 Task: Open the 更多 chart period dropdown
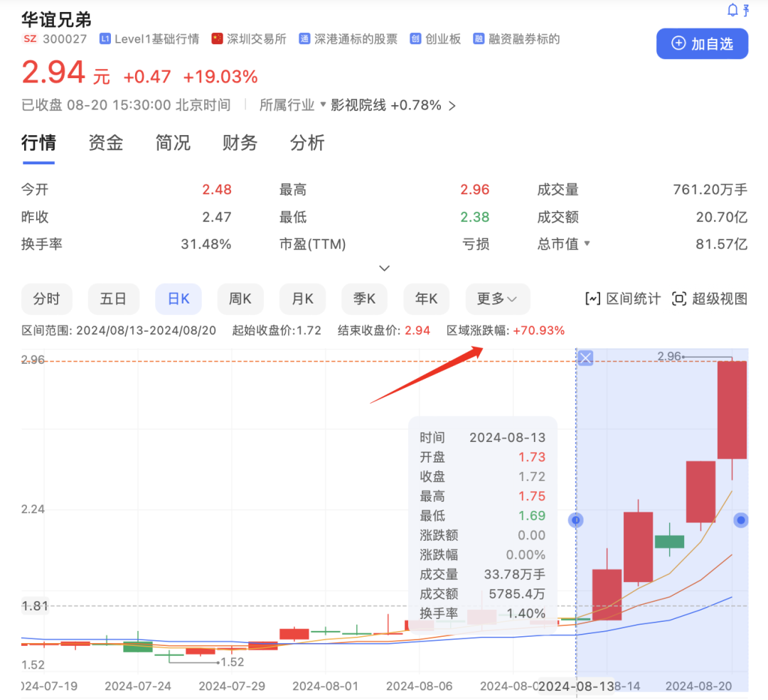point(498,298)
